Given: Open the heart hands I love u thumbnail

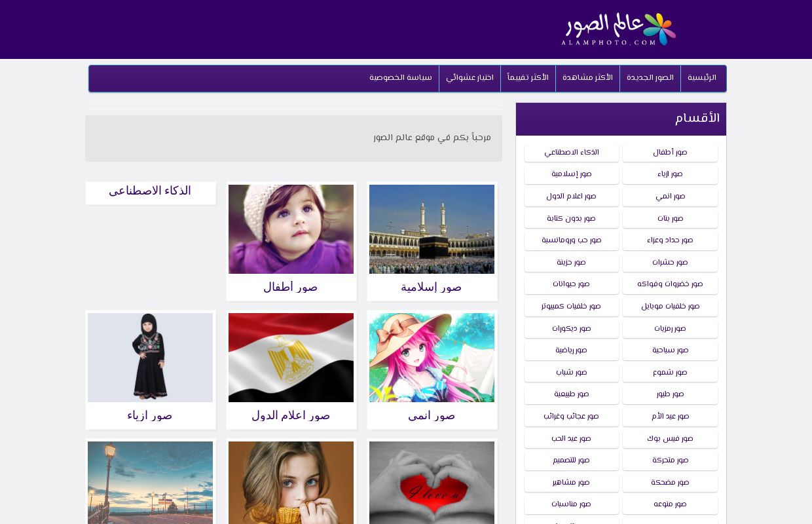Looking at the screenshot, I should [x=432, y=483].
